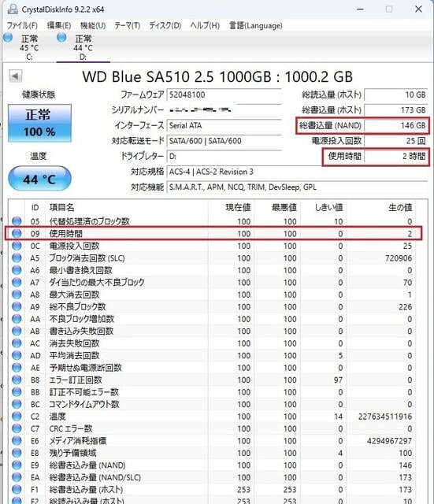Click the status icon of row BB
The image size is (434, 504).
tap(17, 392)
